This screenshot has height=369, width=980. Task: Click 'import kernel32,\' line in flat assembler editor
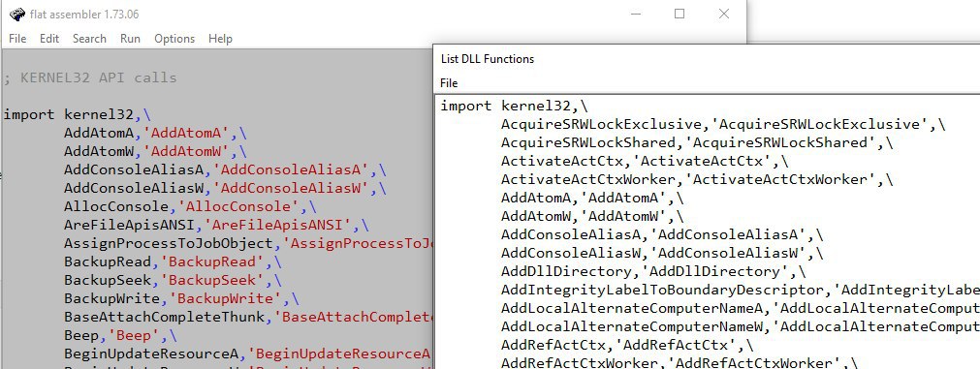[x=77, y=115]
